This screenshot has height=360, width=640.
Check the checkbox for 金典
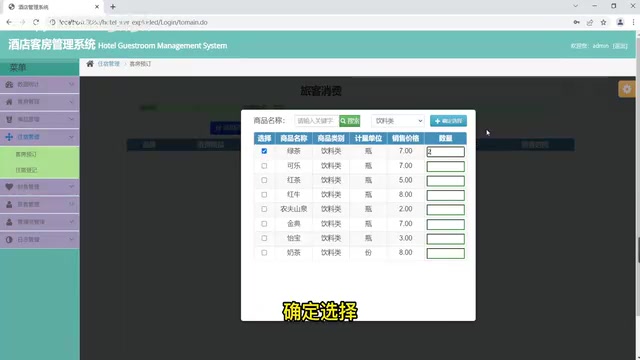point(264,224)
